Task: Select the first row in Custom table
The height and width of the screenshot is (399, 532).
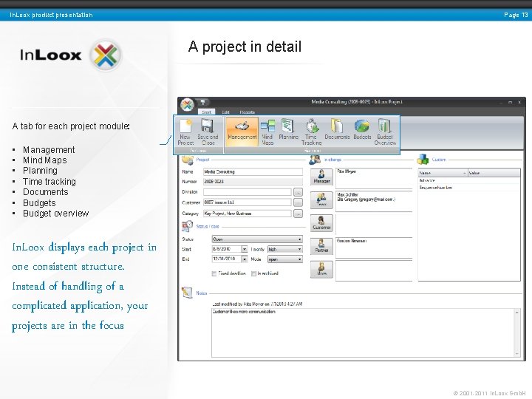Action: coord(469,180)
